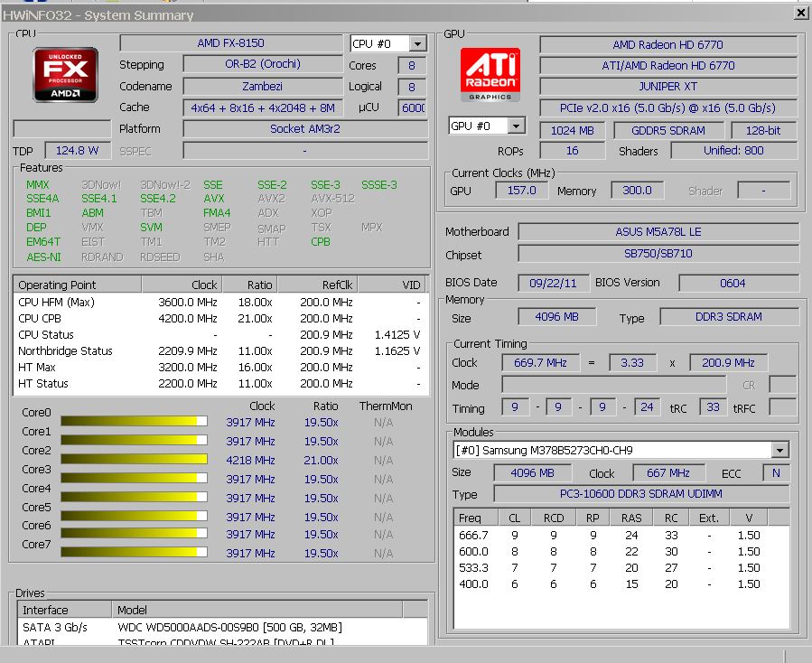Screen dimensions: 812x663
Task: Select the WDC WD5000AADS drive row
Action: pyautogui.click(x=223, y=627)
